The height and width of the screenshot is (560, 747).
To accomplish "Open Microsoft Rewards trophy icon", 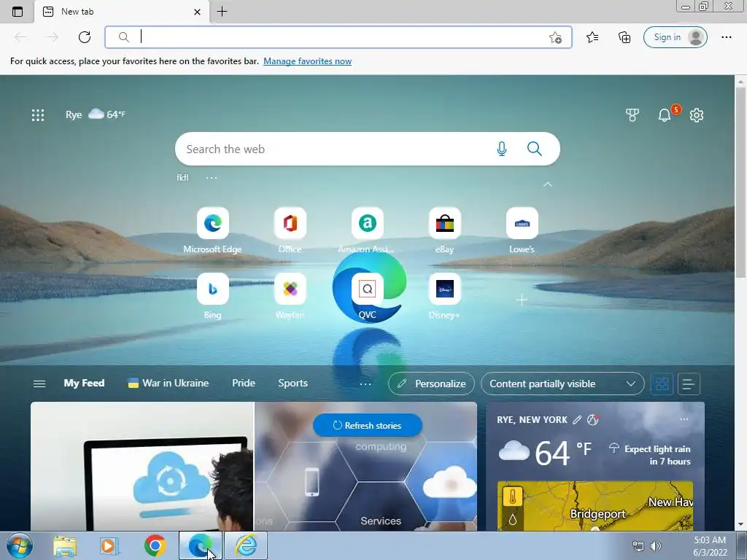I will click(632, 114).
